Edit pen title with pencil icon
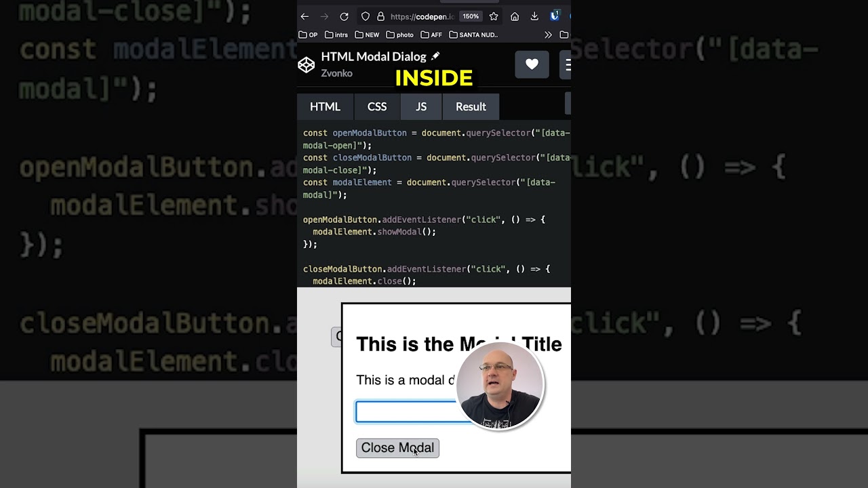The height and width of the screenshot is (488, 868). [x=435, y=56]
